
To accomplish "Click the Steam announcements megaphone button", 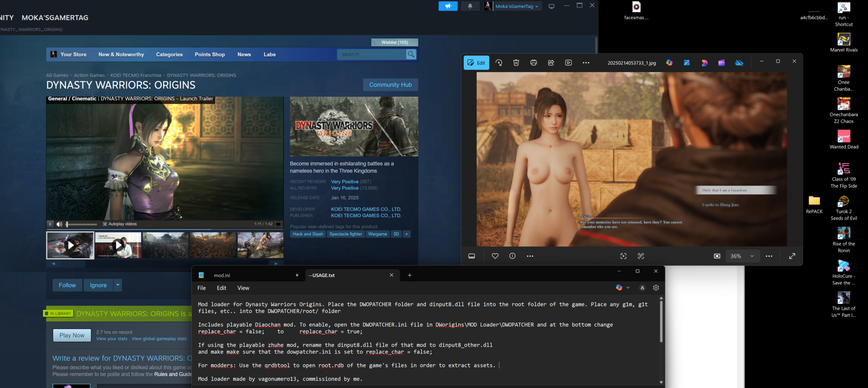I will (x=448, y=6).
